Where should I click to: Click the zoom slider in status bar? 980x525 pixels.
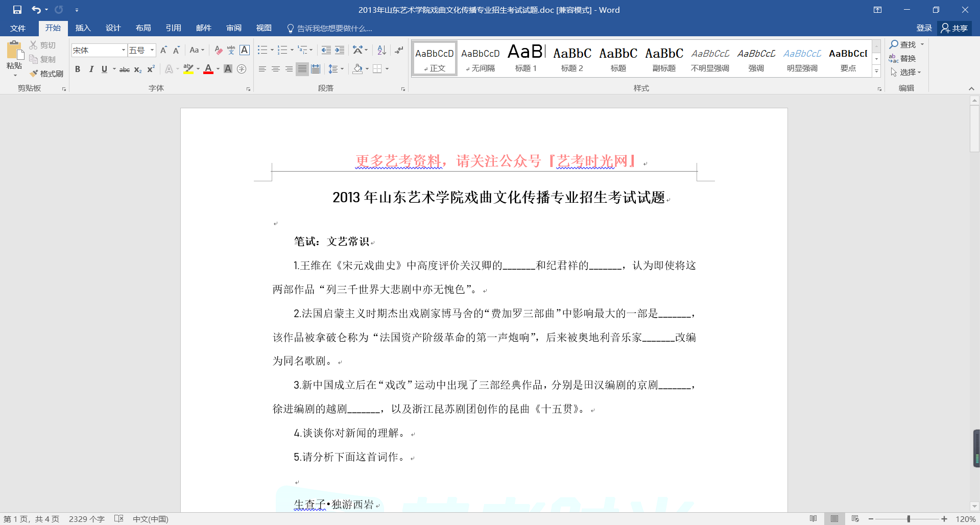(x=908, y=519)
